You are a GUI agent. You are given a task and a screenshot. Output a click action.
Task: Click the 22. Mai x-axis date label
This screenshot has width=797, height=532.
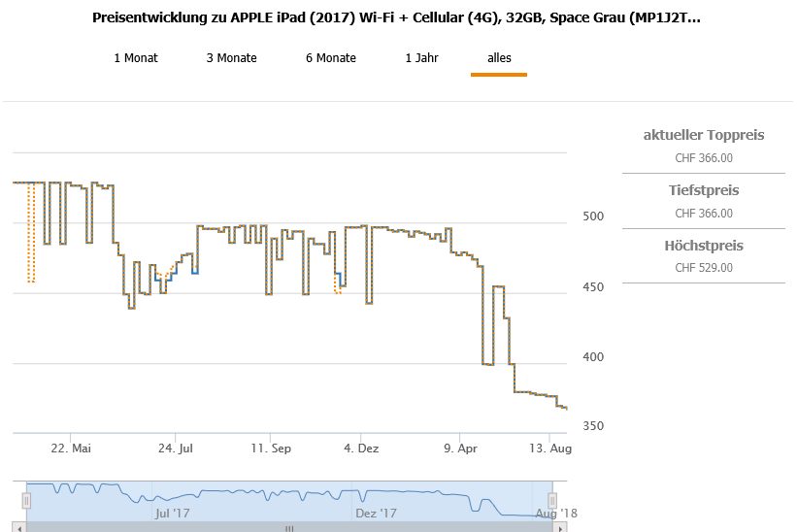pyautogui.click(x=71, y=449)
